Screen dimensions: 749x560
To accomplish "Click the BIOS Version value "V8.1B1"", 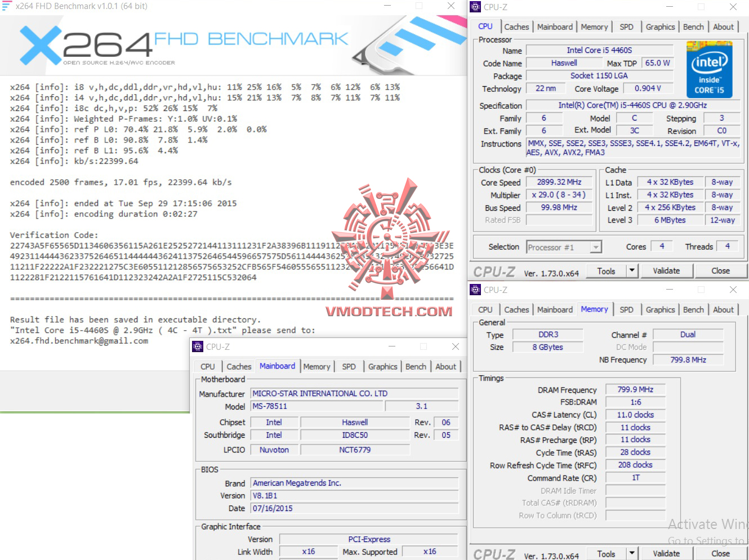I will (x=354, y=496).
